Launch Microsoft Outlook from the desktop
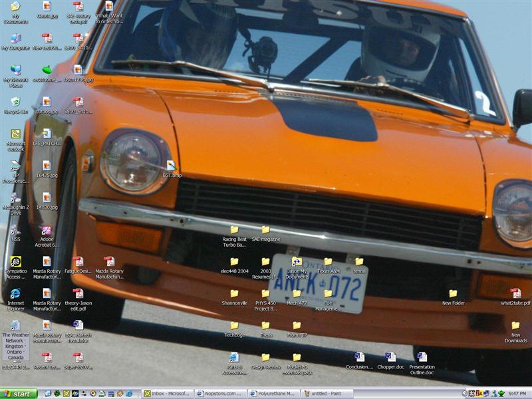532x399 pixels. tap(15, 134)
